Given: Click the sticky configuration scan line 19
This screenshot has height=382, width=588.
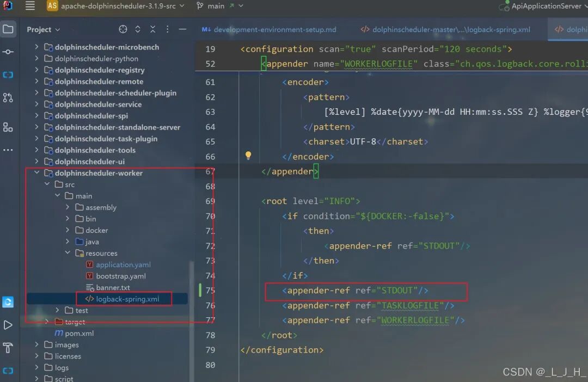Looking at the screenshot, I should [x=376, y=49].
